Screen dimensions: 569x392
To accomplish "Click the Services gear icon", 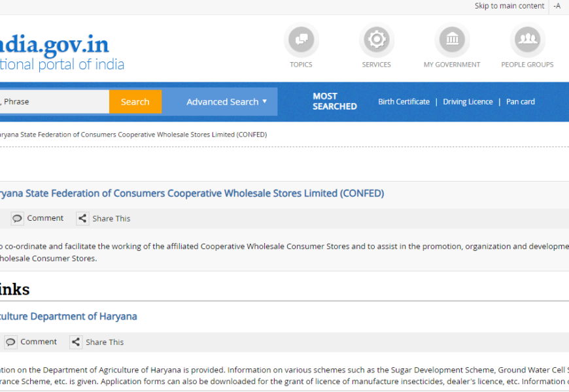I will click(376, 40).
